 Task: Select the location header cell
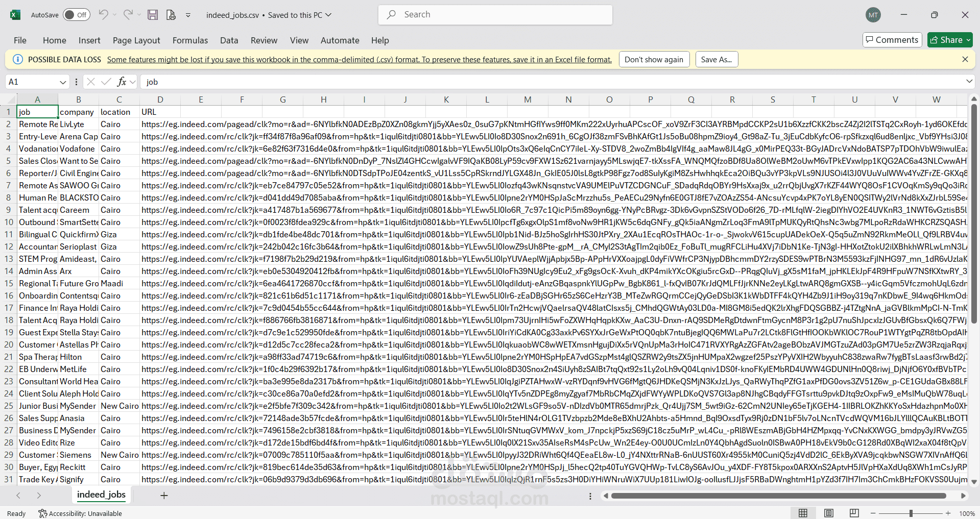[x=119, y=112]
